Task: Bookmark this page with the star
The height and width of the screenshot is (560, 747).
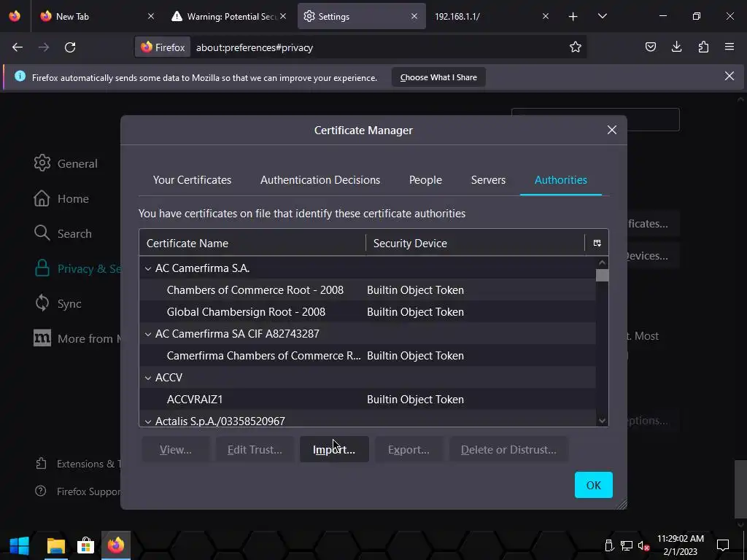Action: click(576, 47)
